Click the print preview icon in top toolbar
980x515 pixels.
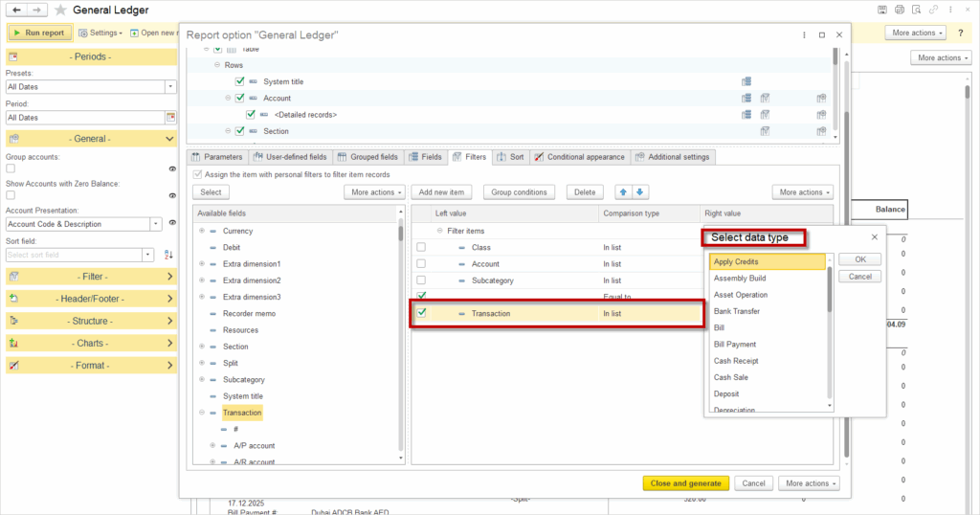coord(916,10)
